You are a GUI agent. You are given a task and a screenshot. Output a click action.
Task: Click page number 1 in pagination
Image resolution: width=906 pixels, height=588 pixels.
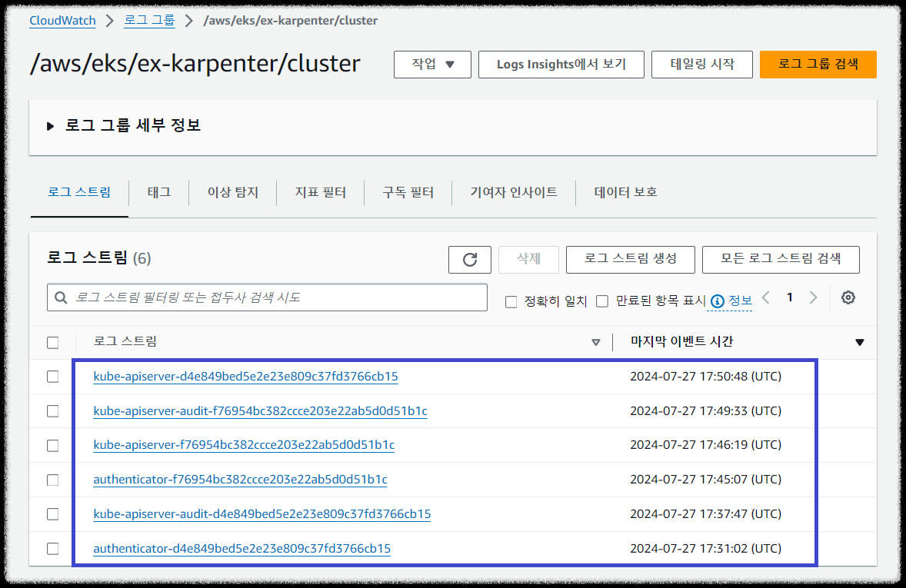pos(789,297)
